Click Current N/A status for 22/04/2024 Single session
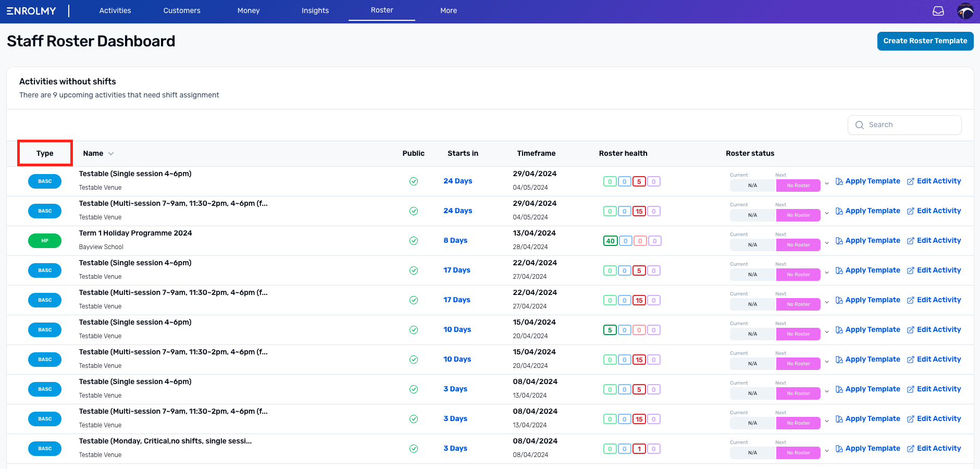This screenshot has width=980, height=469. pos(753,275)
